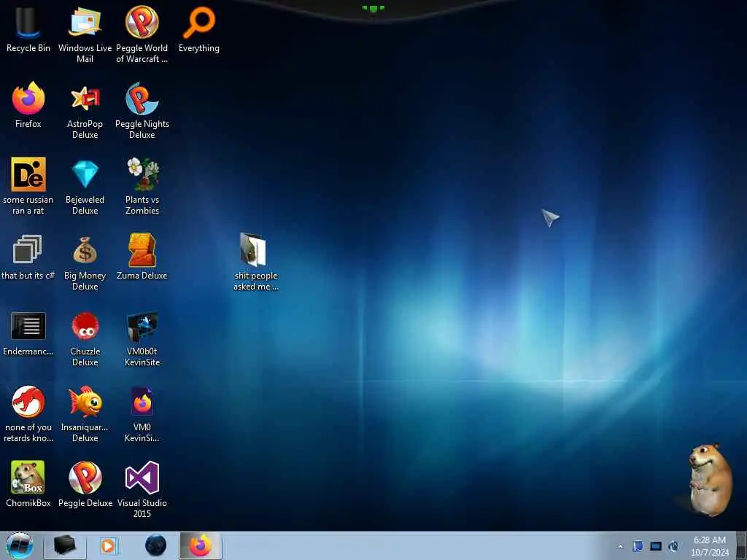Screen dimensions: 747x560
Task: Click the monitor network tray icon
Action: 656,546
